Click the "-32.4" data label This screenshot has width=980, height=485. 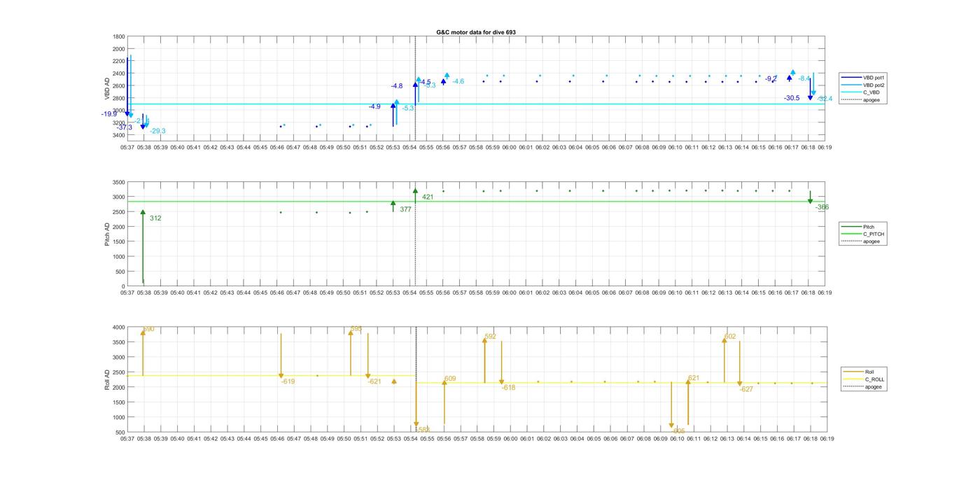(x=825, y=99)
